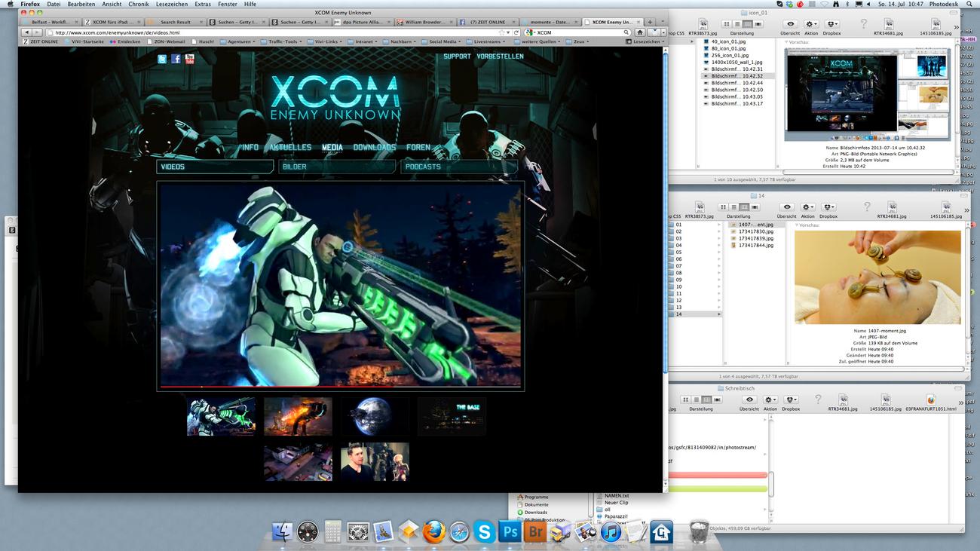This screenshot has width=980, height=551.
Task: Click the Facebook icon on the XCOM page
Action: [176, 60]
